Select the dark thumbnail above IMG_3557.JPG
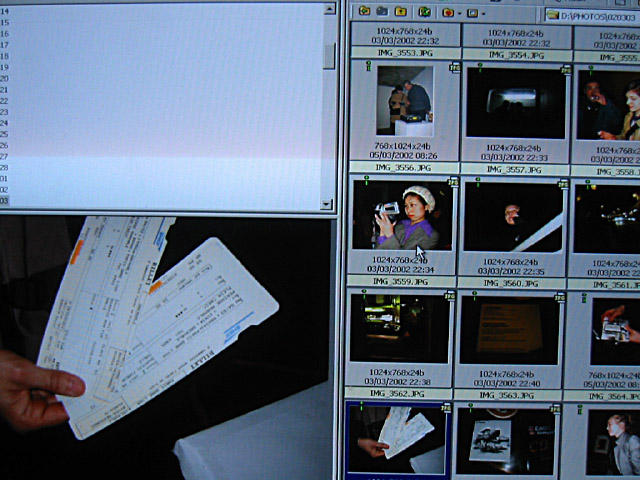The height and width of the screenshot is (480, 640). pos(516,103)
